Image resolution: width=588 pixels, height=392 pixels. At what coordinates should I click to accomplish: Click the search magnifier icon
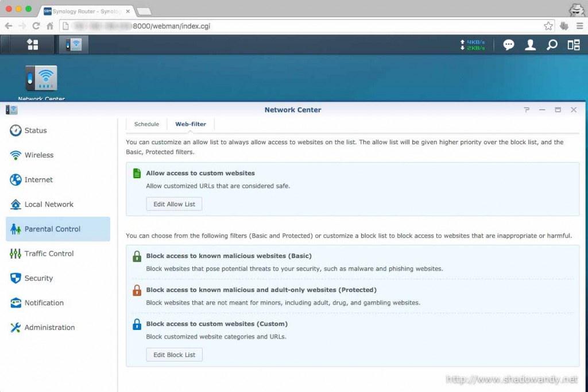coord(552,45)
